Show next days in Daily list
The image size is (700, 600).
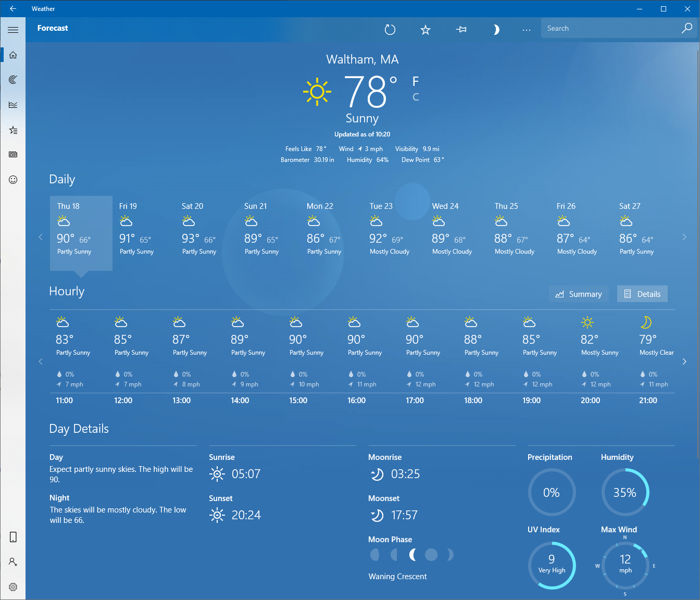point(684,237)
